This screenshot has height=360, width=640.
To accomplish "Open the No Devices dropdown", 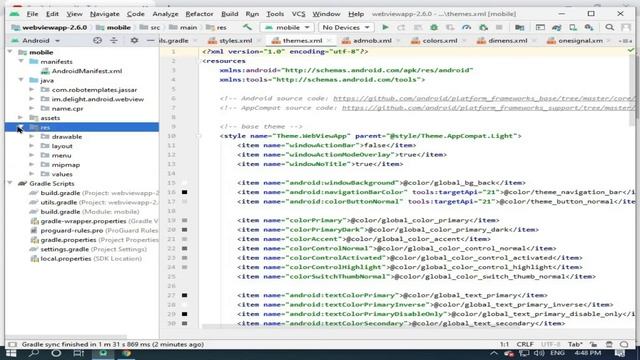I will click(345, 27).
